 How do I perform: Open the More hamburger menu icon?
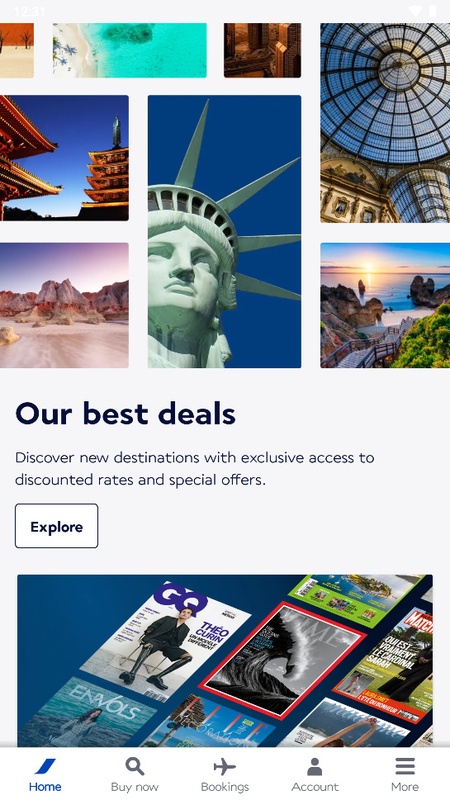click(x=405, y=766)
